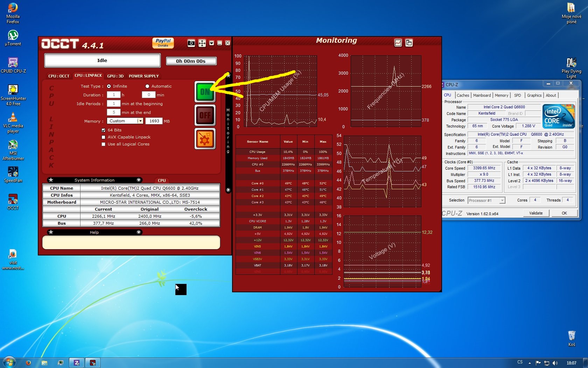Click the idle minutes at the beginning field
This screenshot has height=368, width=588.
click(114, 103)
